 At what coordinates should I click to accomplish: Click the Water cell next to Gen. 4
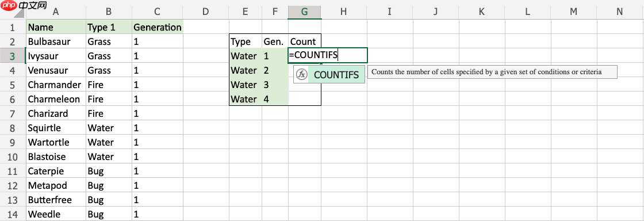(x=246, y=99)
